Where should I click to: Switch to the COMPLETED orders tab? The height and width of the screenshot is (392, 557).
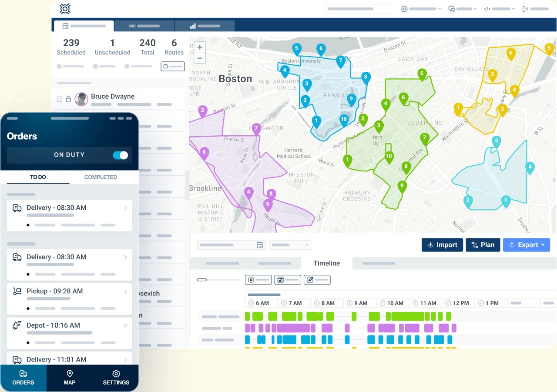[101, 177]
